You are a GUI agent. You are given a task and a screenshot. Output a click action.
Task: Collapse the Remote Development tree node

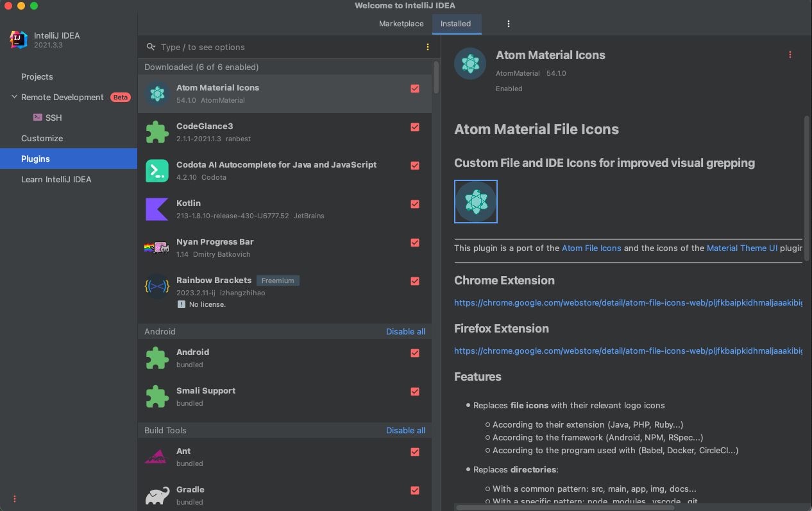(14, 97)
